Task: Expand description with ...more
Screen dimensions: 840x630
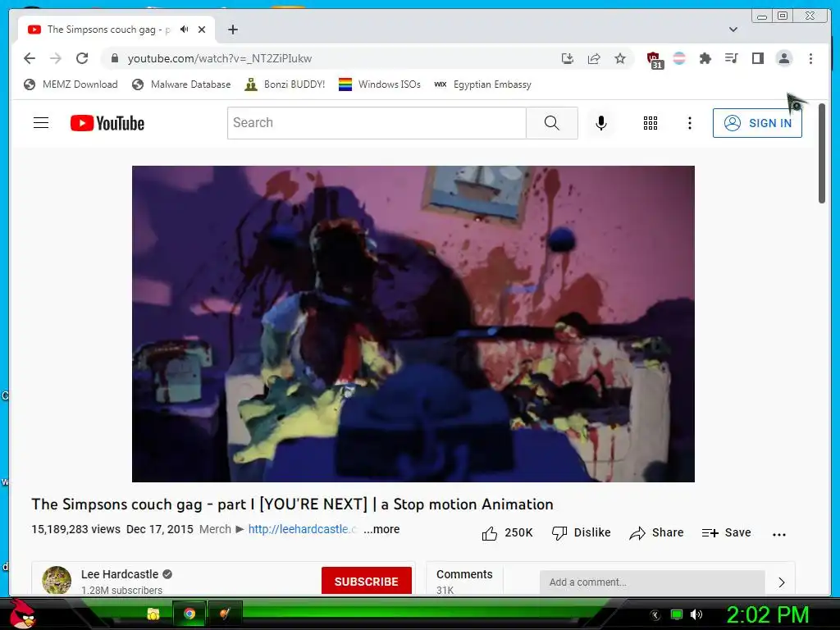Action: [381, 529]
